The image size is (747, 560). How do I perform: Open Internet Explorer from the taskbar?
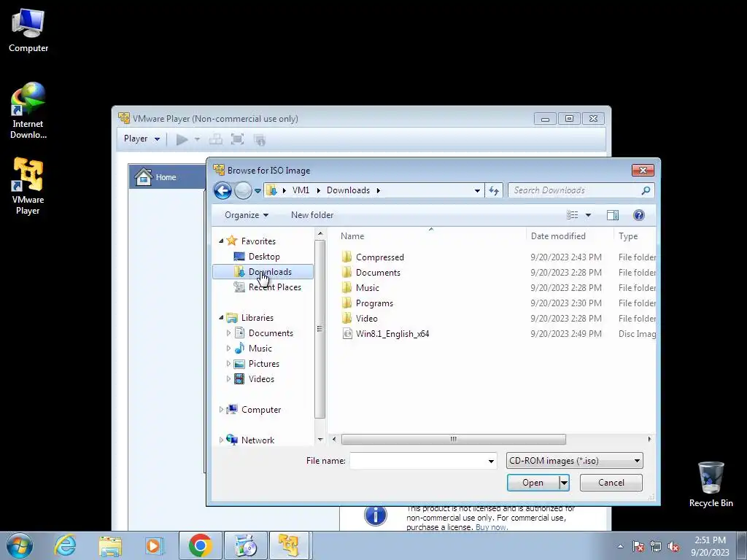click(x=65, y=545)
